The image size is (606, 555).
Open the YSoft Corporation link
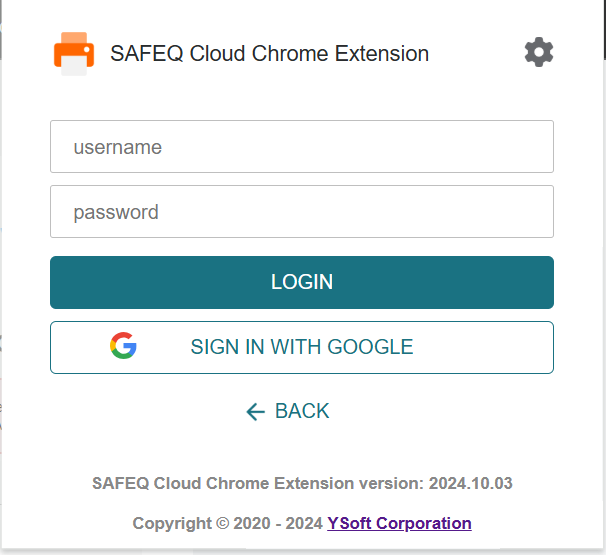[399, 523]
